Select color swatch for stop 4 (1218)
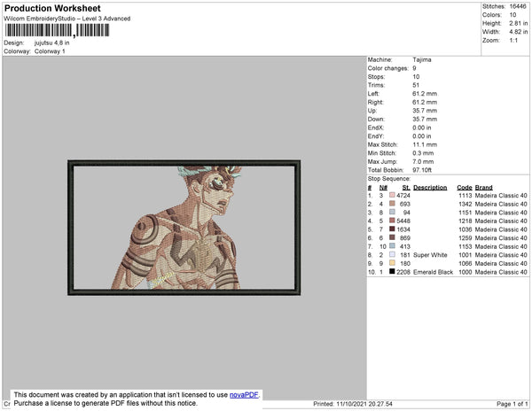This screenshot has width=532, height=411. pyautogui.click(x=392, y=221)
